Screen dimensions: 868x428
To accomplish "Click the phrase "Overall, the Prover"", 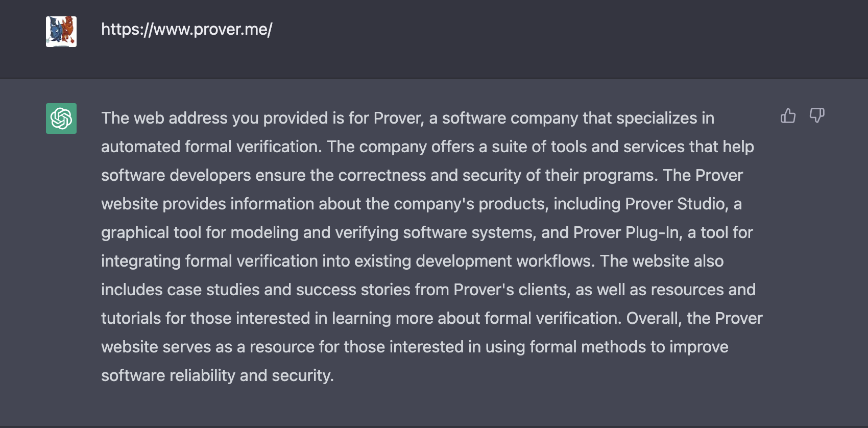I will [x=694, y=318].
